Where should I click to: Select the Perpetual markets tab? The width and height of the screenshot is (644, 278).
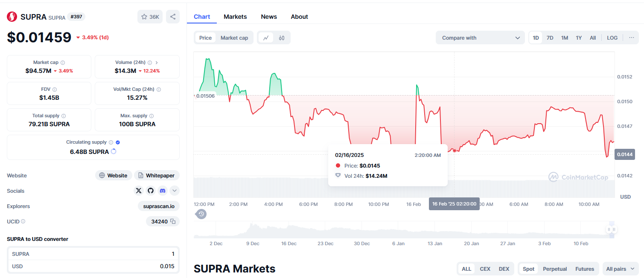click(x=555, y=269)
